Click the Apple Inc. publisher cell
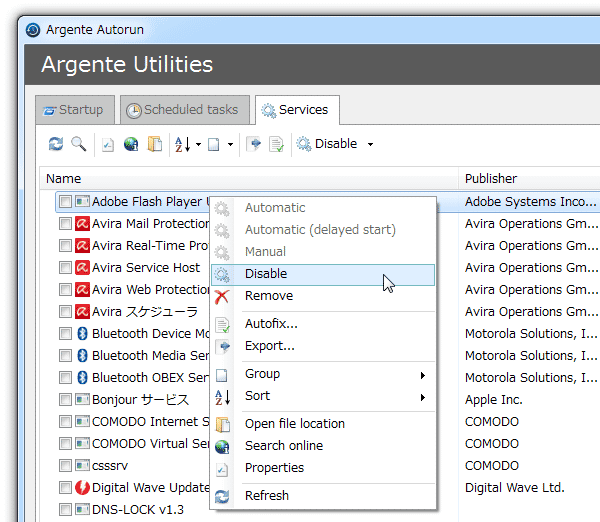 tap(494, 400)
